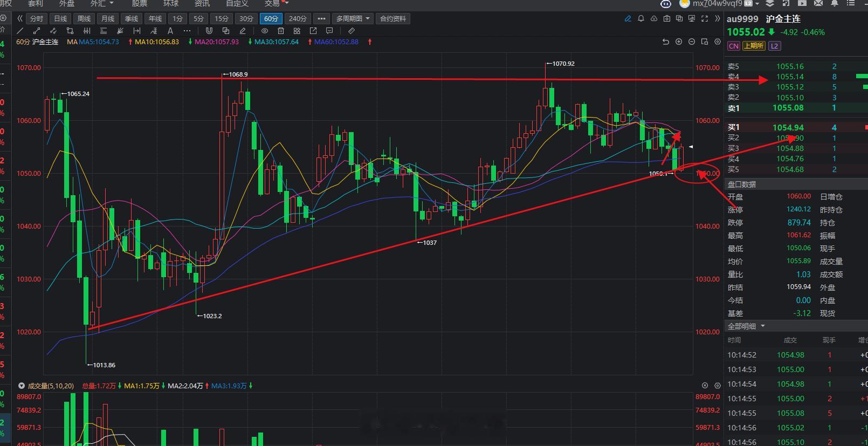Click the comment note drawing icon
868x446 pixels.
[x=329, y=31]
